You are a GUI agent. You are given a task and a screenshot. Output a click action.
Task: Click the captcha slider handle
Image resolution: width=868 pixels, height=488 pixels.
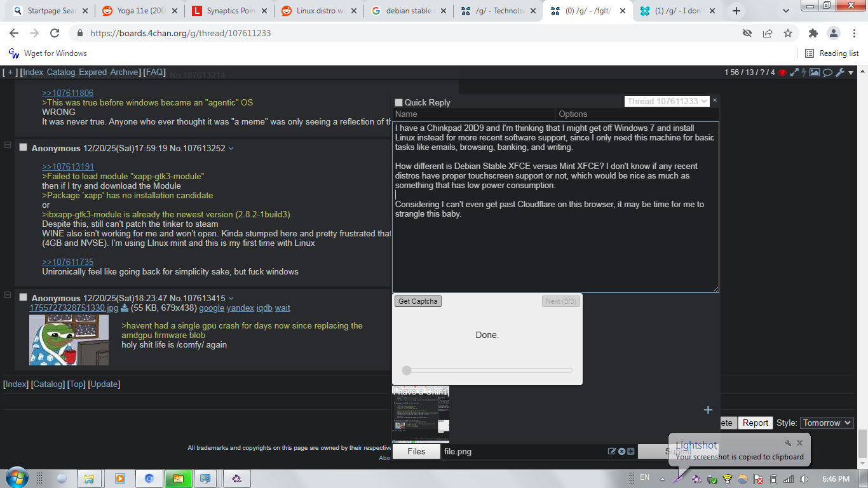click(407, 370)
